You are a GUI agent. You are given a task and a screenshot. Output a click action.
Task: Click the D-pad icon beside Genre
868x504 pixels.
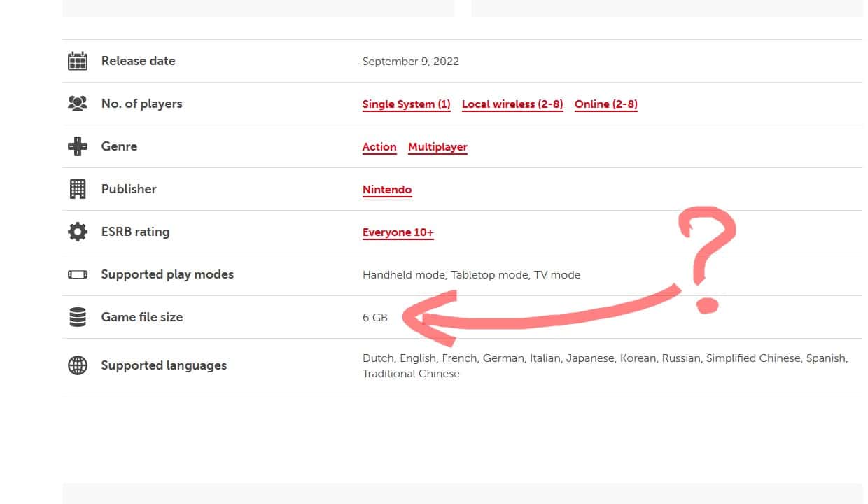coord(78,146)
